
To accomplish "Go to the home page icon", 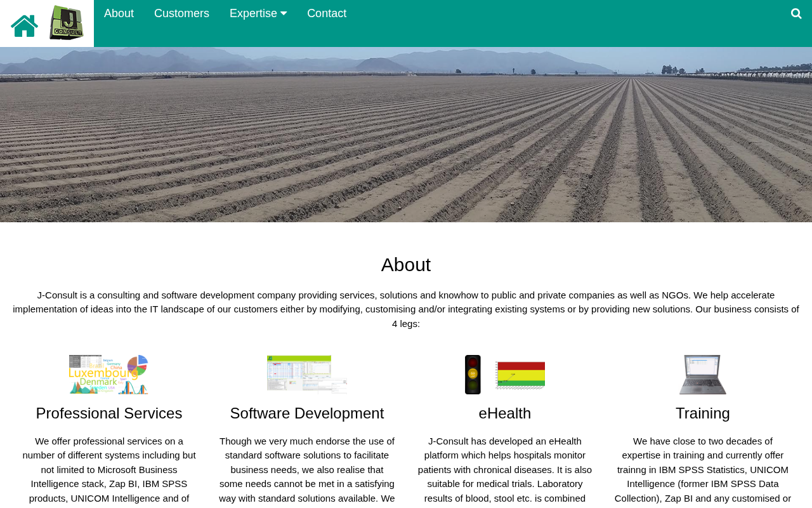I will (24, 25).
